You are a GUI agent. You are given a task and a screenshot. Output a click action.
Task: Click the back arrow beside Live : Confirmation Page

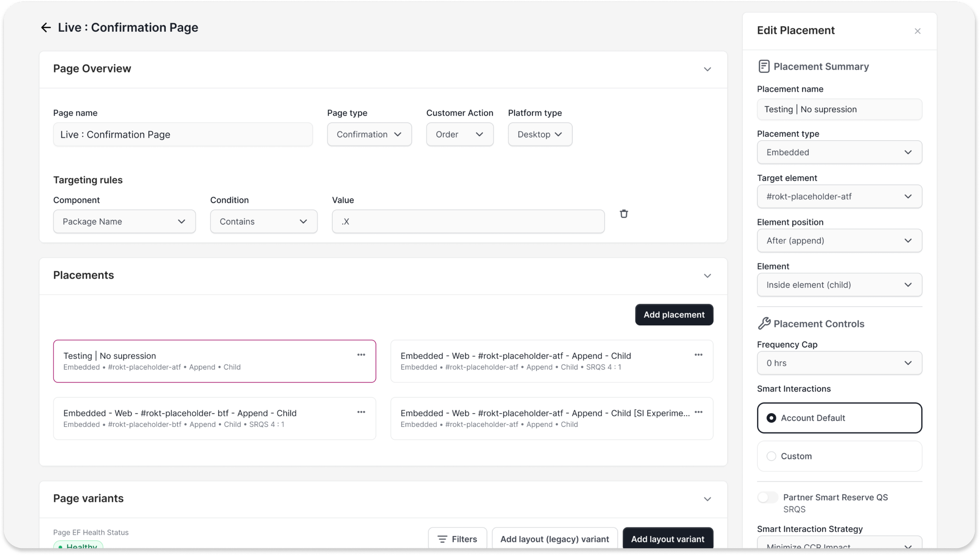pos(46,27)
